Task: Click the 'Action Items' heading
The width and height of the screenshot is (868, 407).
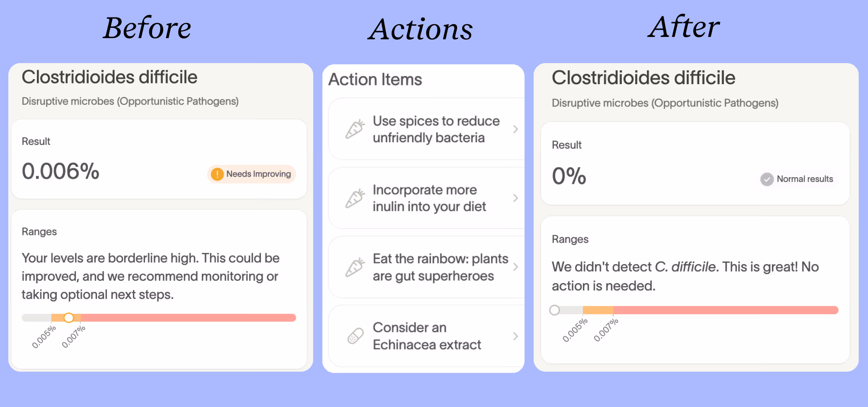Action: [375, 79]
